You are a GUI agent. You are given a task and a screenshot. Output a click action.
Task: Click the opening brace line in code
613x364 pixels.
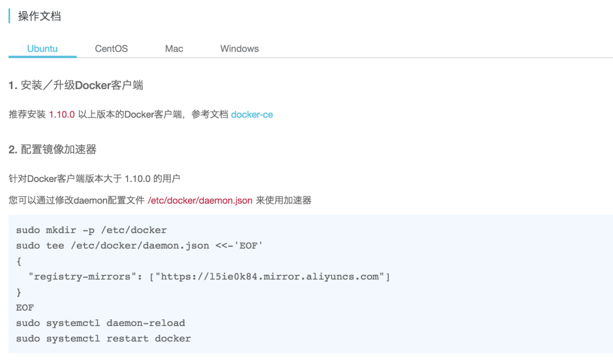[x=19, y=261]
